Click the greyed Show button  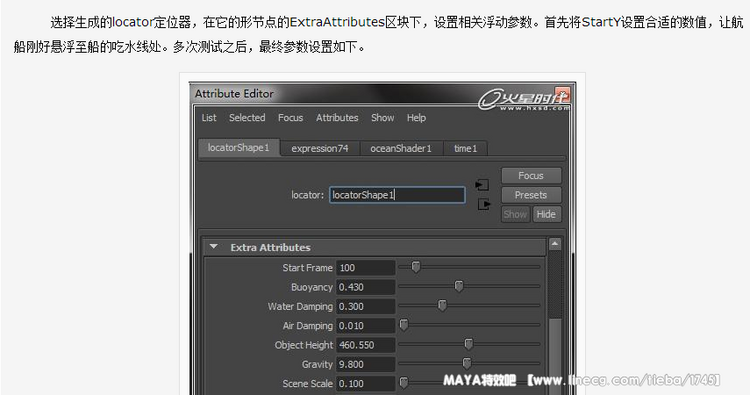pyautogui.click(x=515, y=214)
